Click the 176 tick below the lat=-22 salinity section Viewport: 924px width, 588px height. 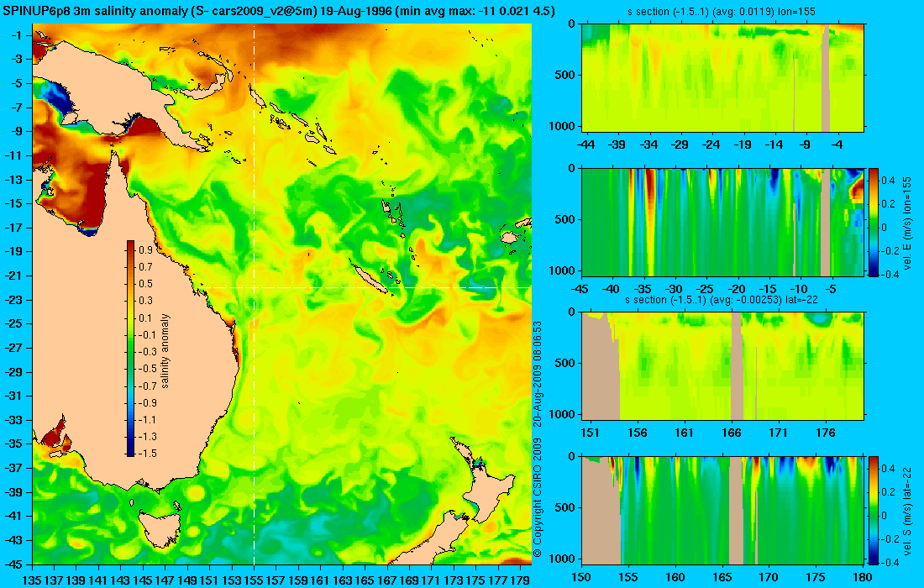(x=826, y=433)
